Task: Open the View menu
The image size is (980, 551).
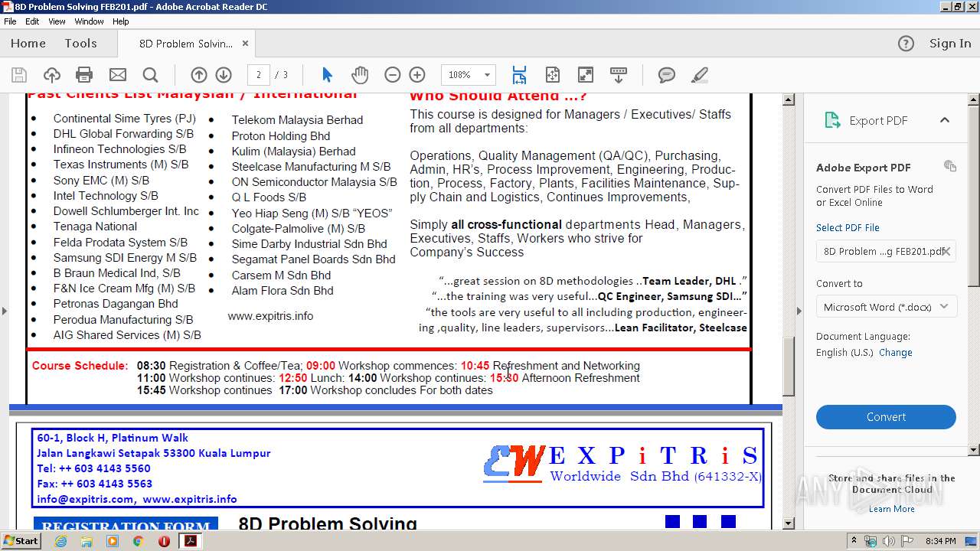Action: (57, 21)
